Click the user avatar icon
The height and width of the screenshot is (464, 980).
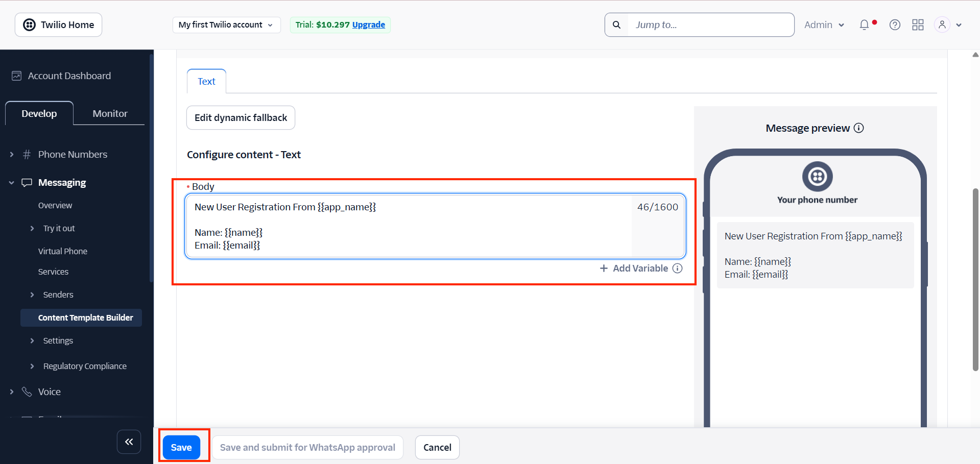click(941, 25)
